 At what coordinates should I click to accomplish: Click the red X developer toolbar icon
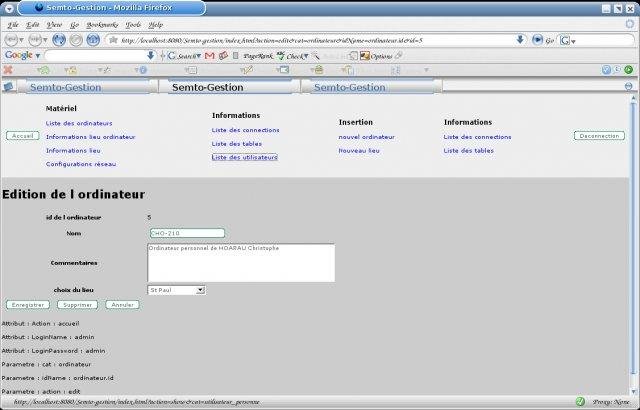8,70
